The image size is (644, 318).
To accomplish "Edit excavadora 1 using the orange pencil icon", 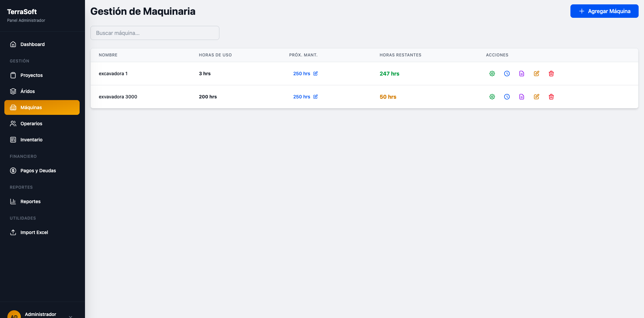I will [536, 74].
